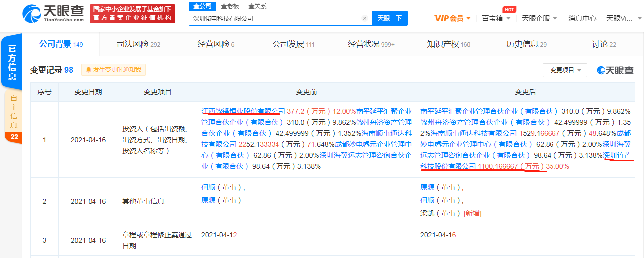Screen dimensions: 644x258
Task: Open the 变更项目 filter dropdown
Action: pos(564,70)
